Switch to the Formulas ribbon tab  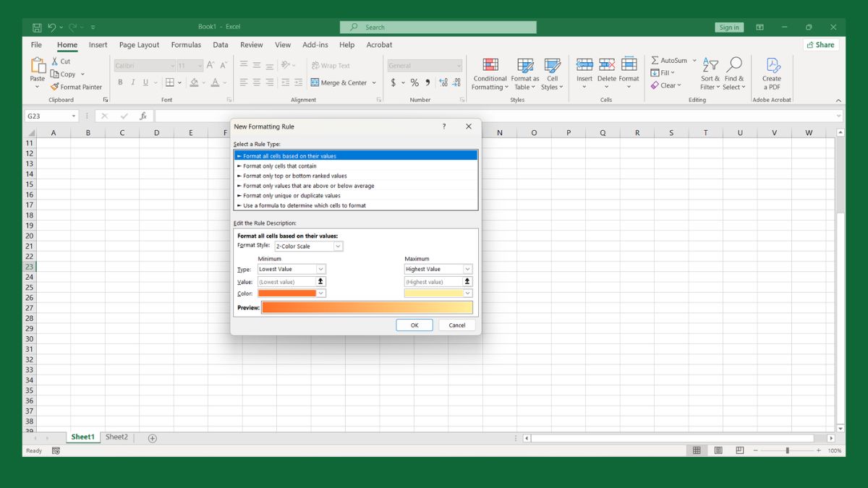click(186, 44)
